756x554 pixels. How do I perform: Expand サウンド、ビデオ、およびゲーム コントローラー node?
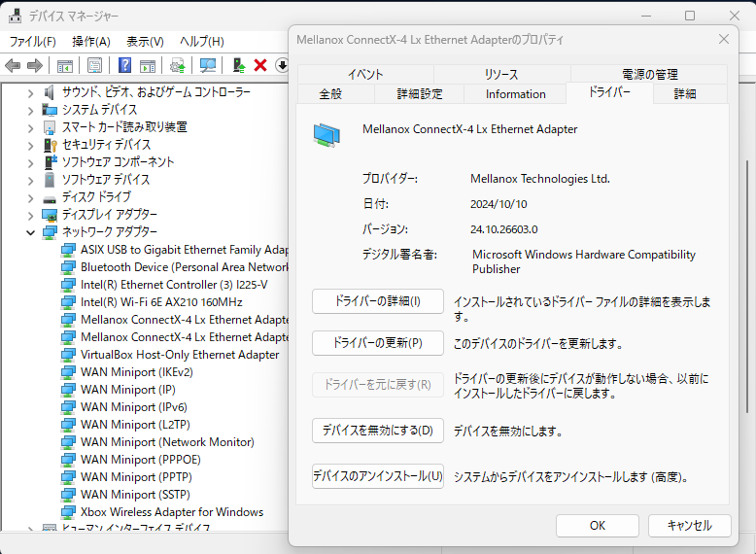(x=30, y=93)
